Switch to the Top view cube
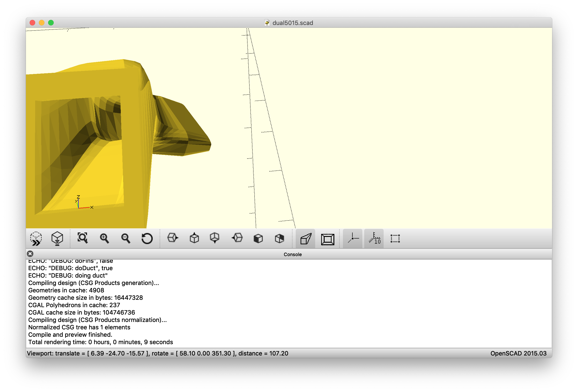This screenshot has height=392, width=578. (194, 238)
